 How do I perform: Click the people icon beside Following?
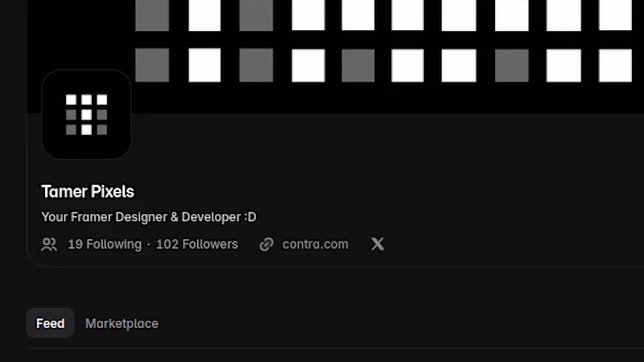[x=50, y=244]
